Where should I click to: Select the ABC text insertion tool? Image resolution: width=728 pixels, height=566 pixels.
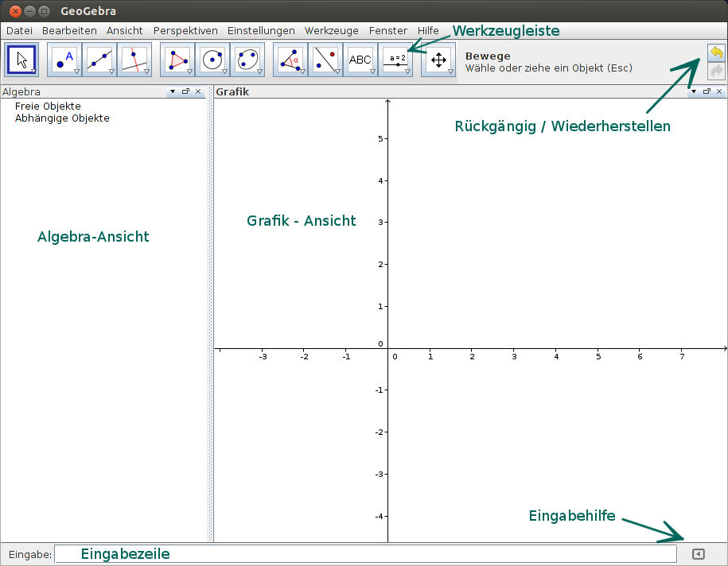(x=361, y=60)
